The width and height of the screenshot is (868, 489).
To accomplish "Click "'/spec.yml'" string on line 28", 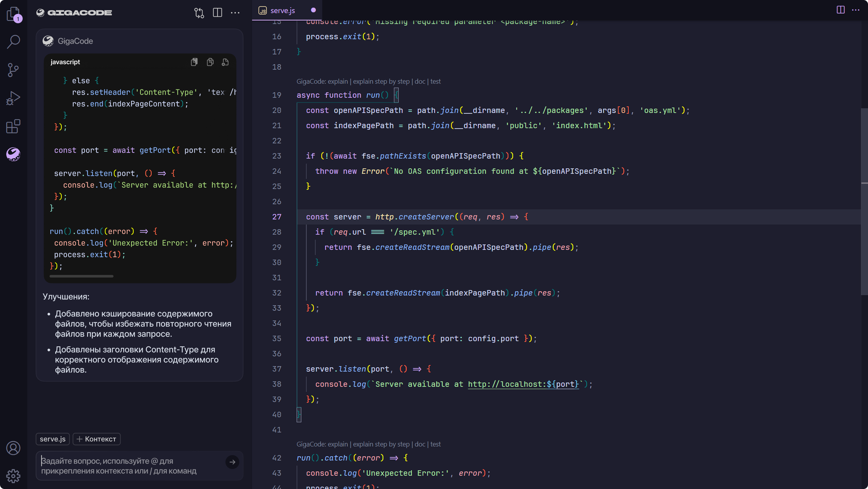I will pyautogui.click(x=414, y=232).
